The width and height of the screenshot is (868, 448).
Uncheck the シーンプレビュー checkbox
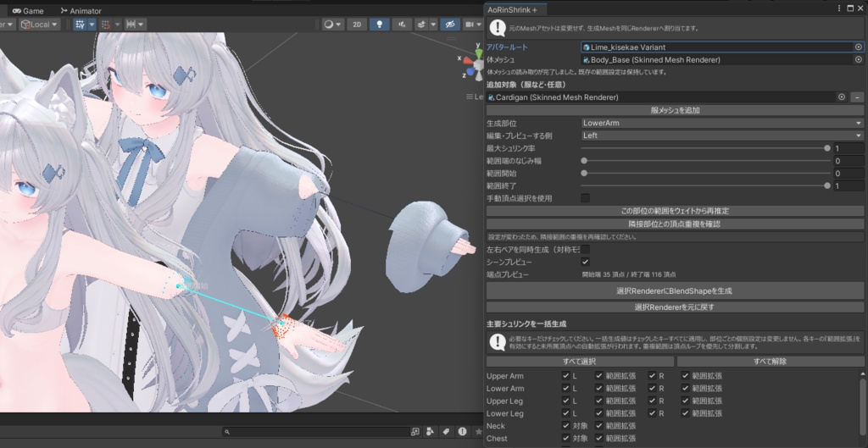coord(585,262)
